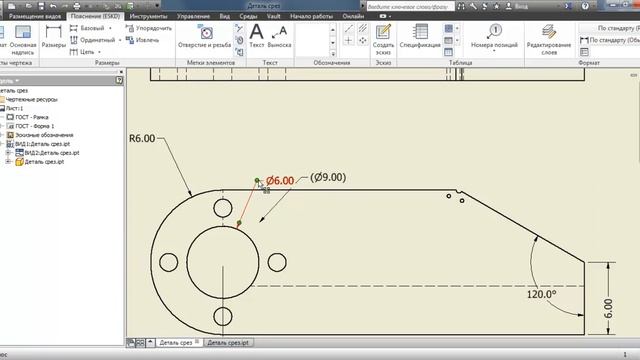Open the Номера позиций dropdown arrow
The image size is (640, 360).
tap(494, 51)
